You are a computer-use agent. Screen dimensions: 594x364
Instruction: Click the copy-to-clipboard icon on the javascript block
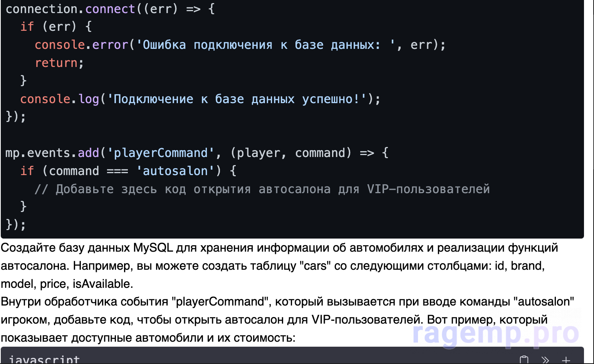point(524,360)
